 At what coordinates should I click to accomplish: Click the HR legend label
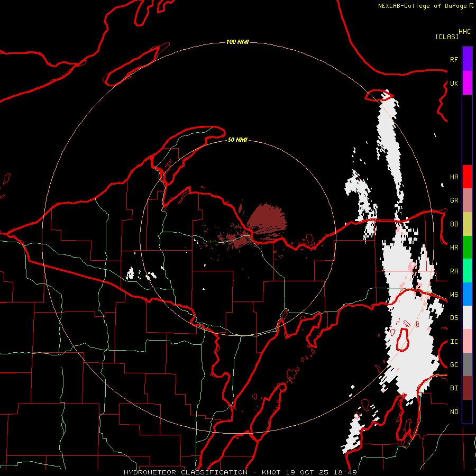click(454, 248)
